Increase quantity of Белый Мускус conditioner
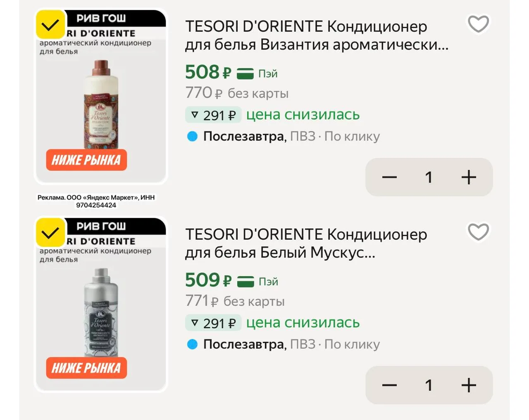529x420 pixels. pyautogui.click(x=469, y=385)
